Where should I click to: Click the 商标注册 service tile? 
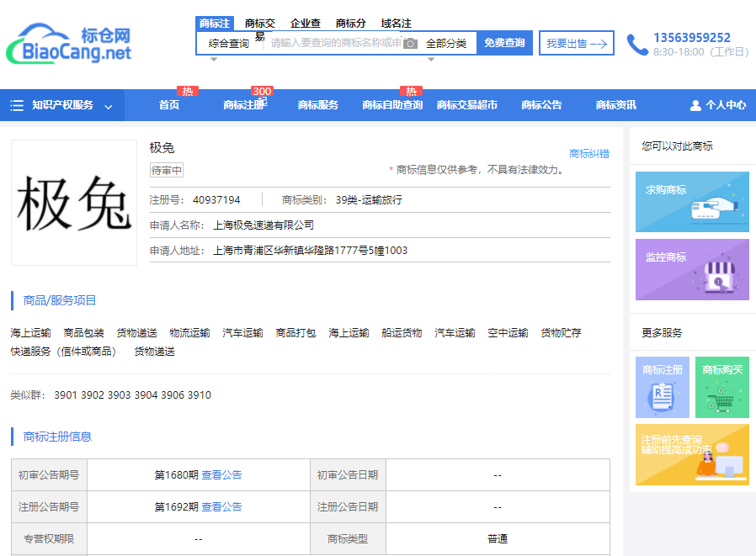pyautogui.click(x=662, y=387)
